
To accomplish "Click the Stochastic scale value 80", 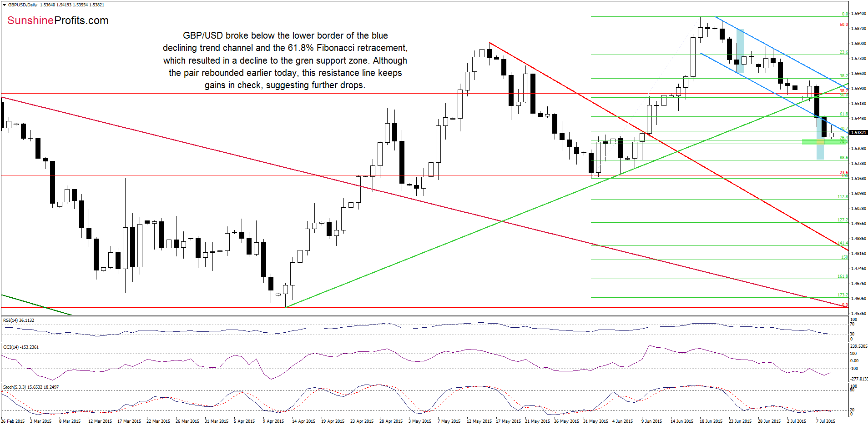I will (x=853, y=390).
